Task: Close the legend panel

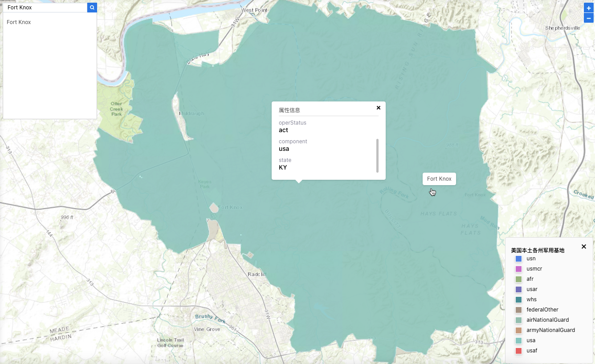Action: (x=584, y=247)
